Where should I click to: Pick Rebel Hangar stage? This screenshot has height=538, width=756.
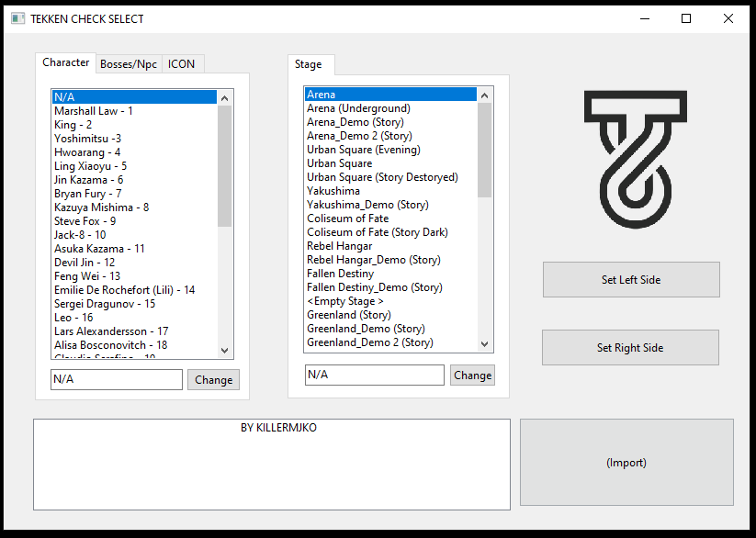[x=391, y=246]
